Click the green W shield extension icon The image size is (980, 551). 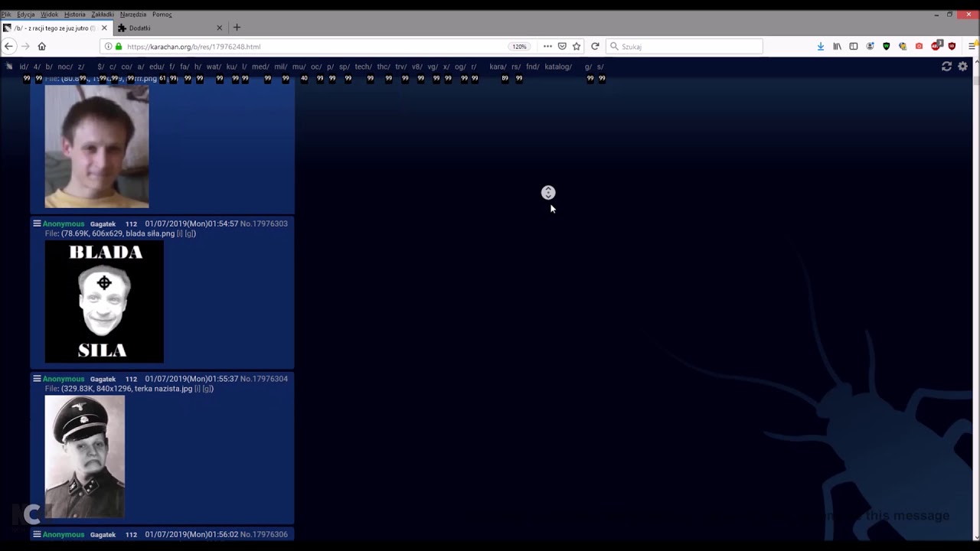887,47
